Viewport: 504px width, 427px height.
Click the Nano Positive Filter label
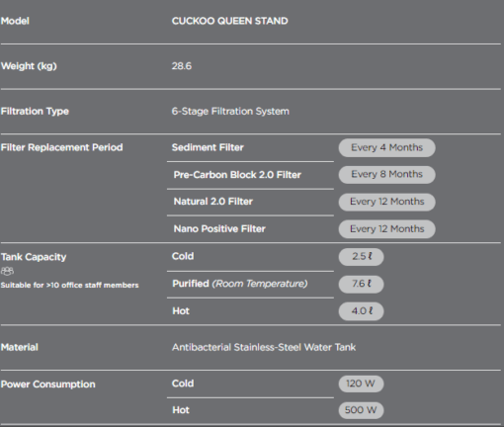tap(219, 228)
